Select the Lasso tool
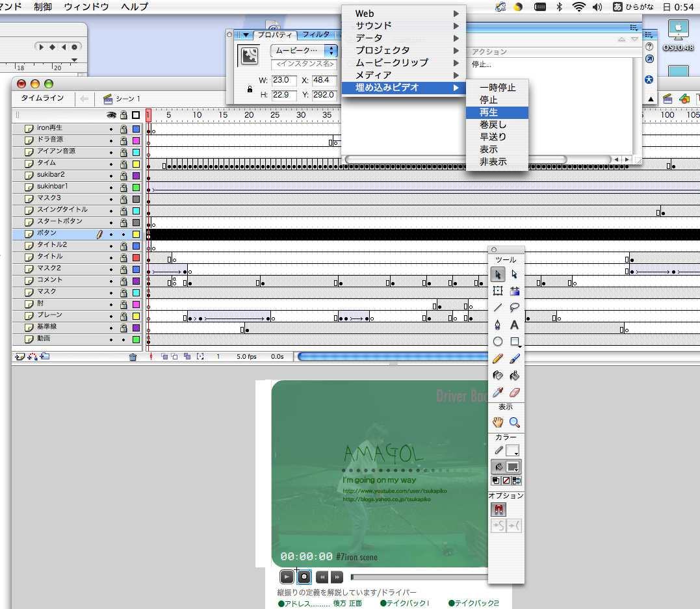Viewport: 700px width, 609px height. click(514, 307)
